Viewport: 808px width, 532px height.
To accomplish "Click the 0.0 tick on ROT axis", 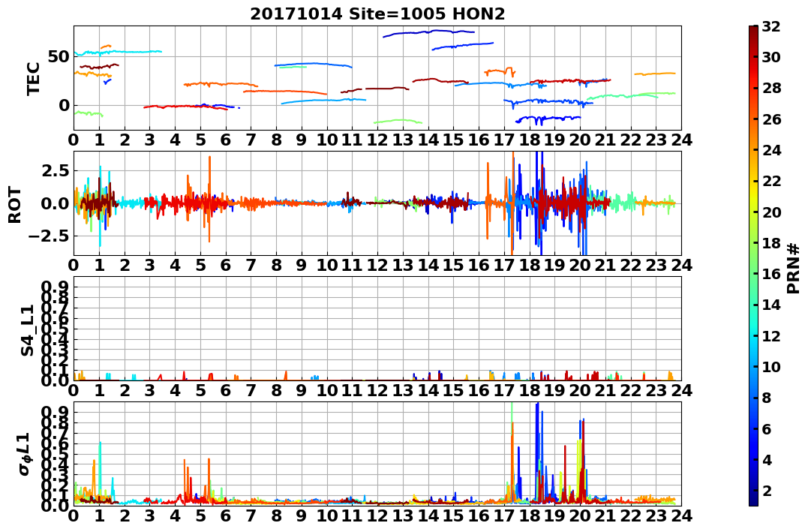I will [57, 203].
